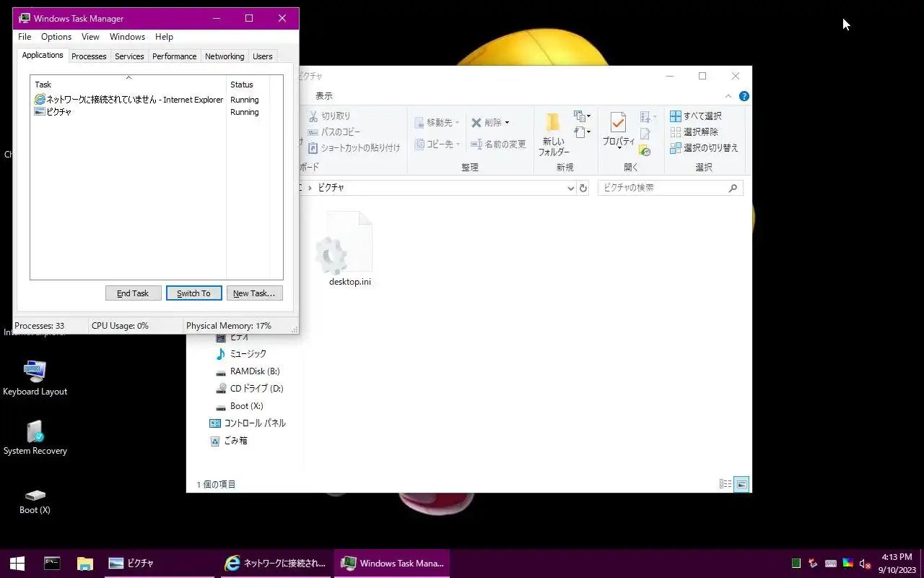Click safely remove hardware tray icon
This screenshot has height=578, width=924.
click(813, 564)
